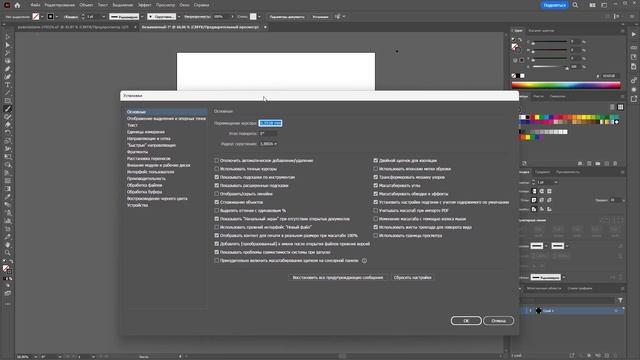Viewport: 640px width, 360px height.
Task: Select the Eyedropper tool
Action: (x=8, y=197)
